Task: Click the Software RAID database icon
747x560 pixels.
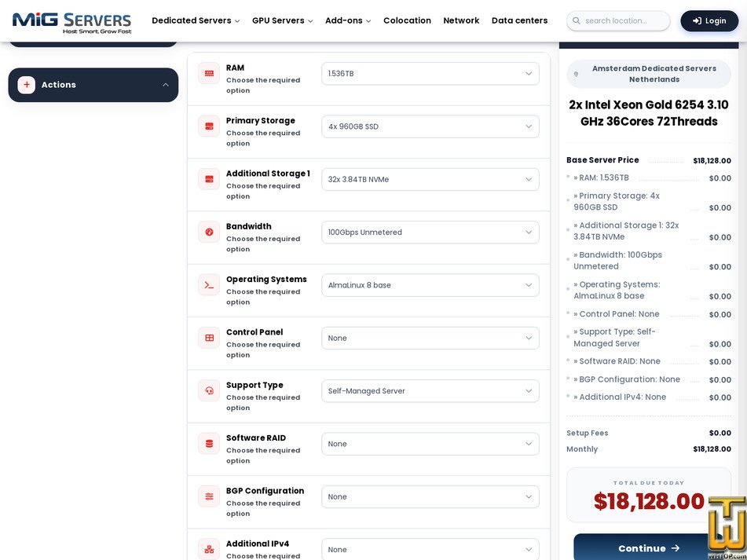Action: click(209, 443)
